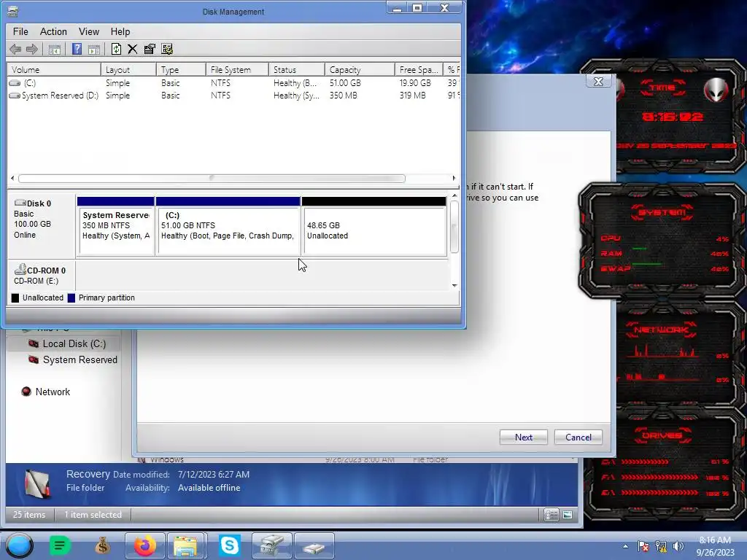
Task: Open the Properties toolbar icon
Action: [x=150, y=49]
